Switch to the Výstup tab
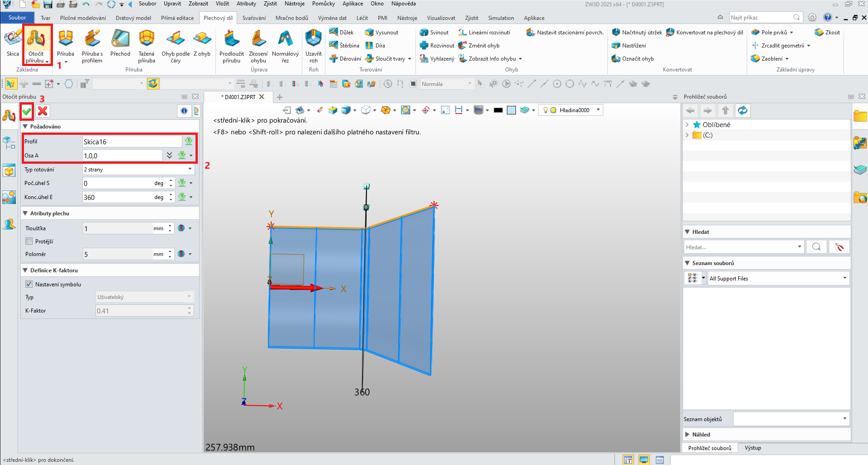The width and height of the screenshot is (868, 465). tap(753, 448)
